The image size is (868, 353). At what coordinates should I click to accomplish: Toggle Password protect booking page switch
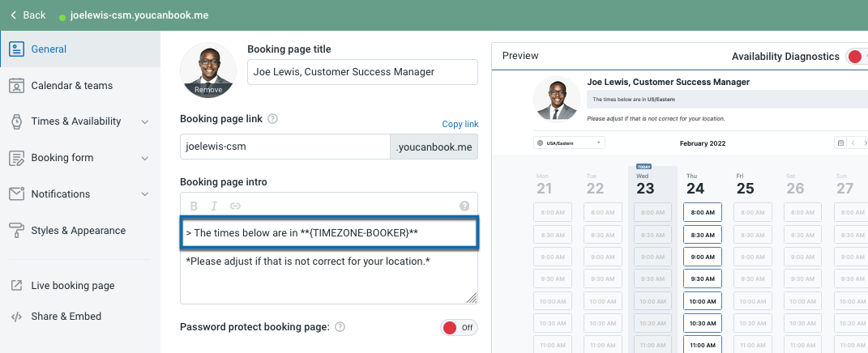click(x=459, y=328)
